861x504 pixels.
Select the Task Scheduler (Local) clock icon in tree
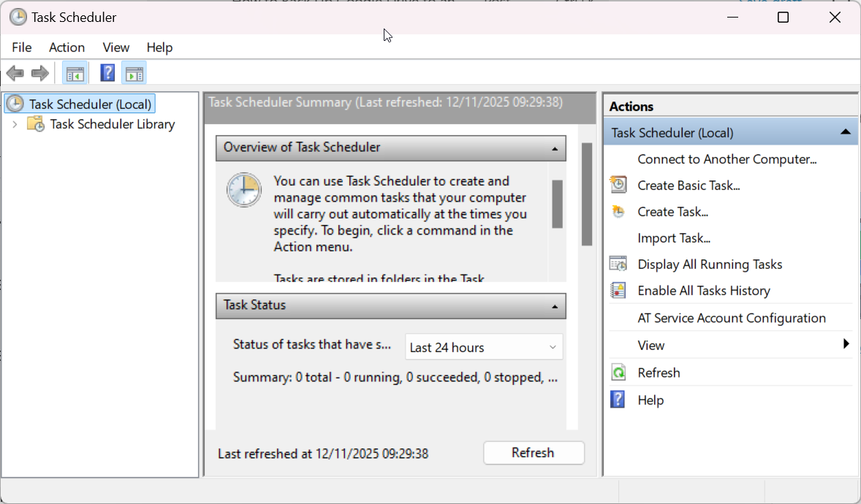(15, 104)
